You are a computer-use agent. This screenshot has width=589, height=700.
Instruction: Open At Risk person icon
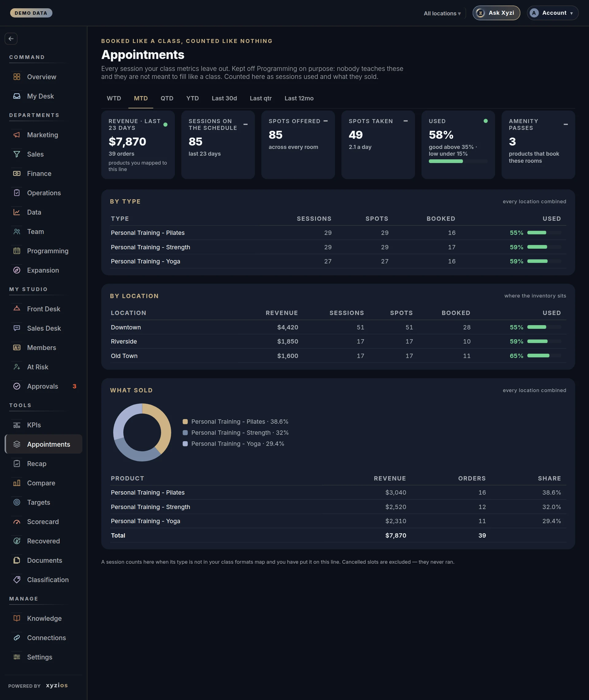17,367
